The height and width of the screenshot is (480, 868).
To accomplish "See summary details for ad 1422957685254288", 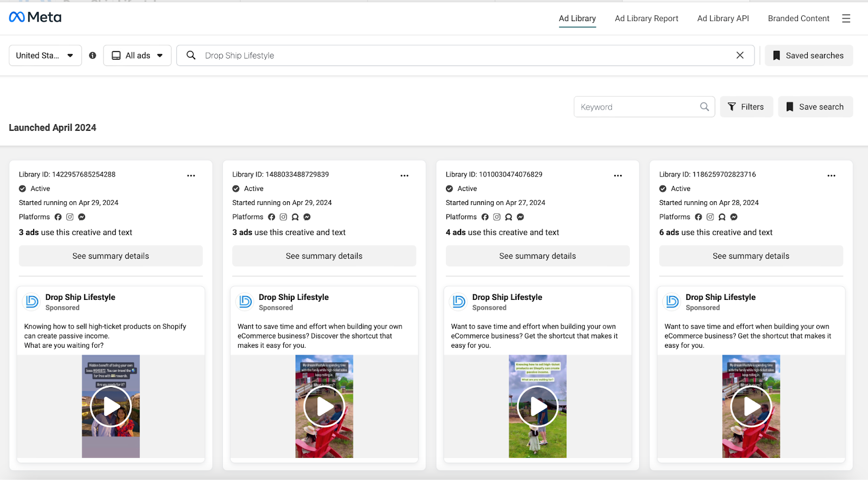I will tap(111, 256).
